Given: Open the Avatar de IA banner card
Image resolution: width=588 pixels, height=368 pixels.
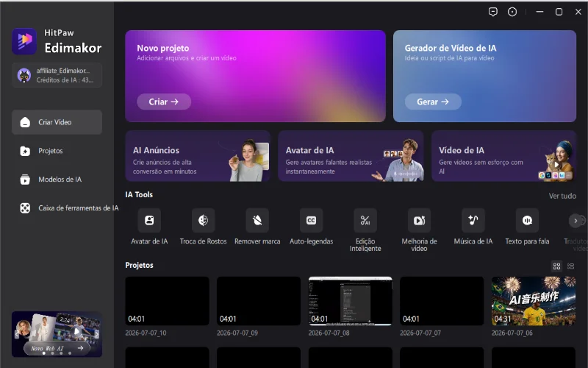Looking at the screenshot, I should 351,156.
